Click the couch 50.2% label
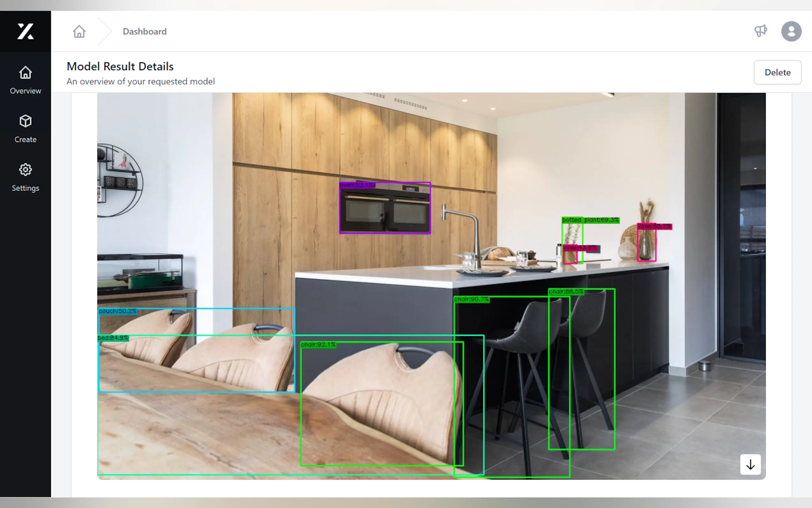Image resolution: width=812 pixels, height=508 pixels. tap(118, 311)
